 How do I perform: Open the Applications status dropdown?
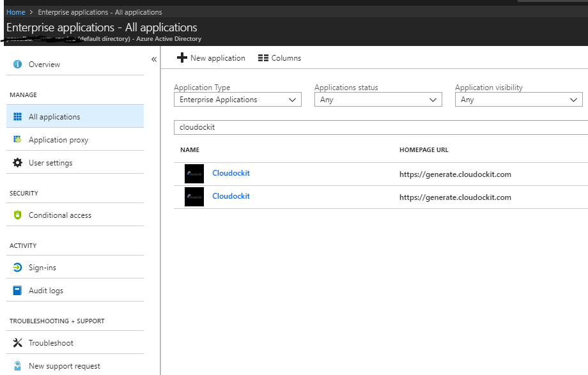[x=378, y=100]
